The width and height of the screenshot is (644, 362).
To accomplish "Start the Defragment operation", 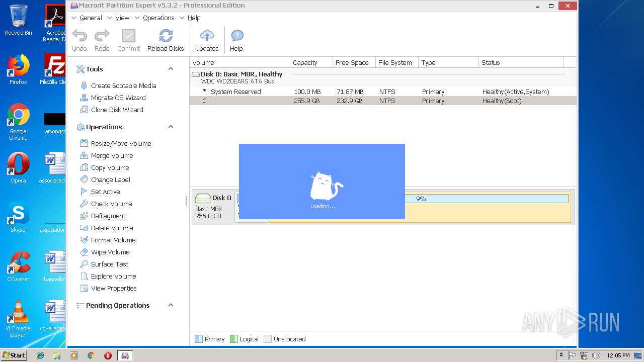I will point(108,216).
